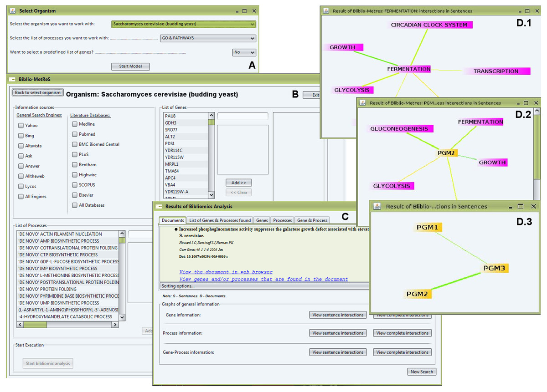
Task: Click down arrow of List of Genes scrollbar
Action: point(211,194)
